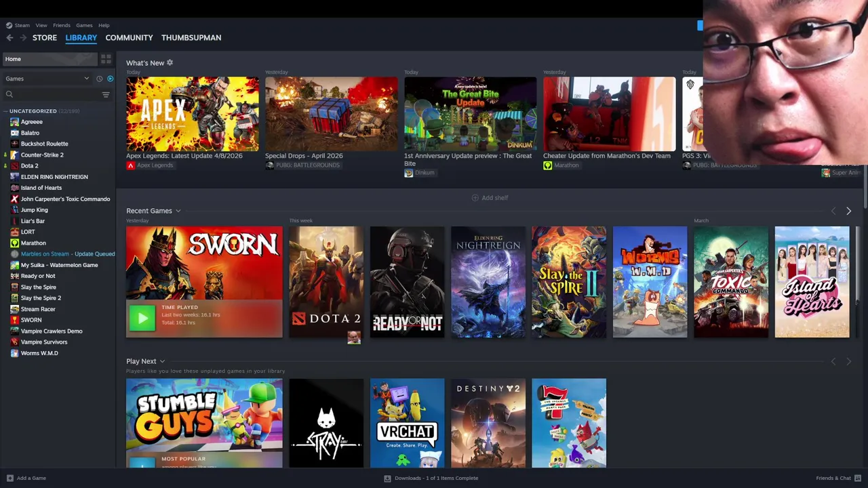The width and height of the screenshot is (868, 488).
Task: Select Stream Racer in the library list
Action: 38,309
